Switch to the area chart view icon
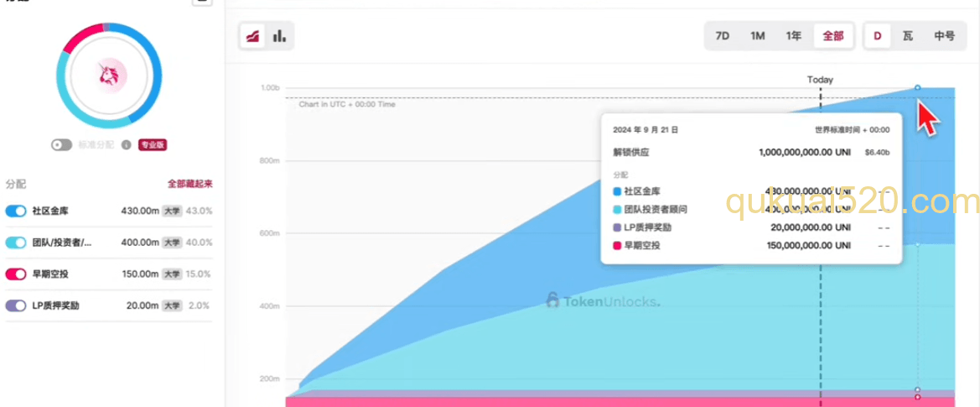Screen dimensions: 980x407 click(x=252, y=36)
